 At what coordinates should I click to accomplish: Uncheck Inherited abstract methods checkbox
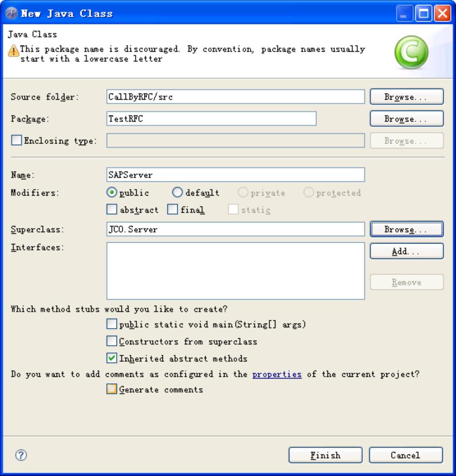pos(112,358)
